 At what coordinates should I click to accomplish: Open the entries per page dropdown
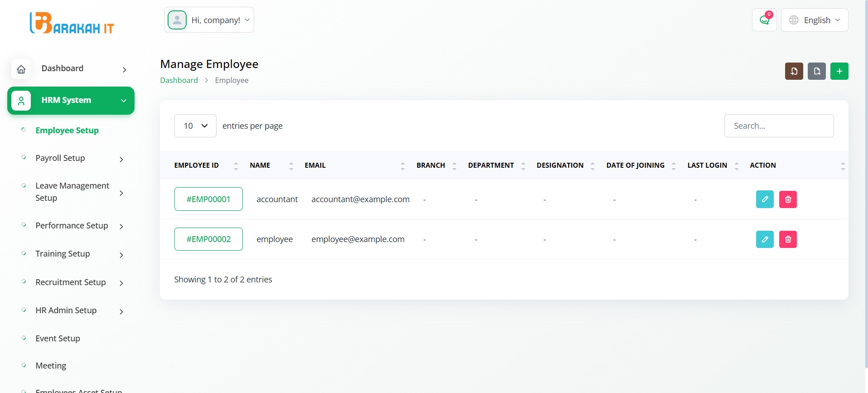pyautogui.click(x=195, y=126)
